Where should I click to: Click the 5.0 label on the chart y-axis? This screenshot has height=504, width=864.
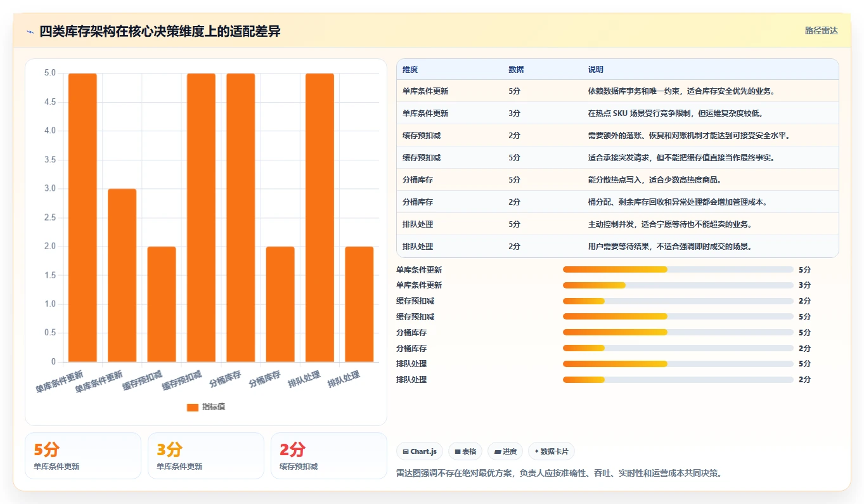click(x=50, y=73)
